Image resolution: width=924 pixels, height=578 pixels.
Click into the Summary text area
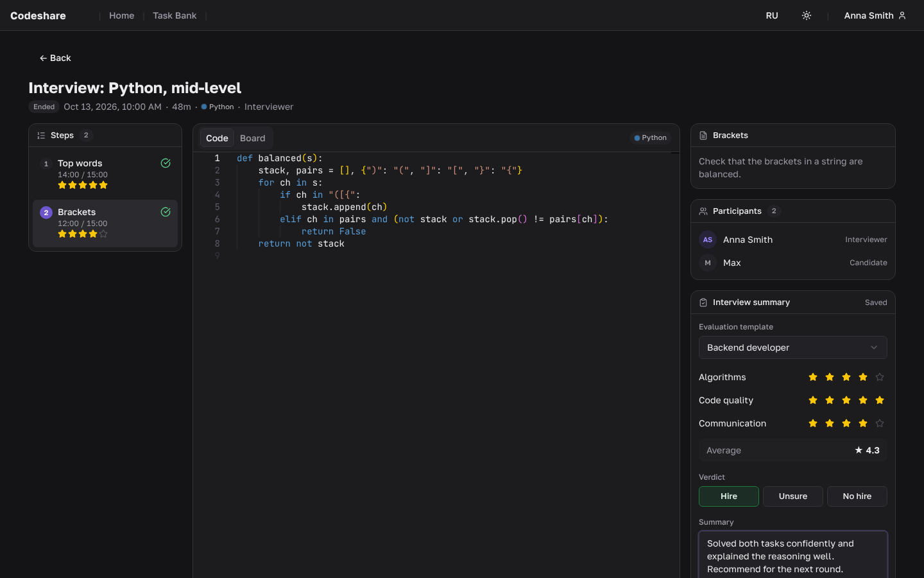point(793,555)
